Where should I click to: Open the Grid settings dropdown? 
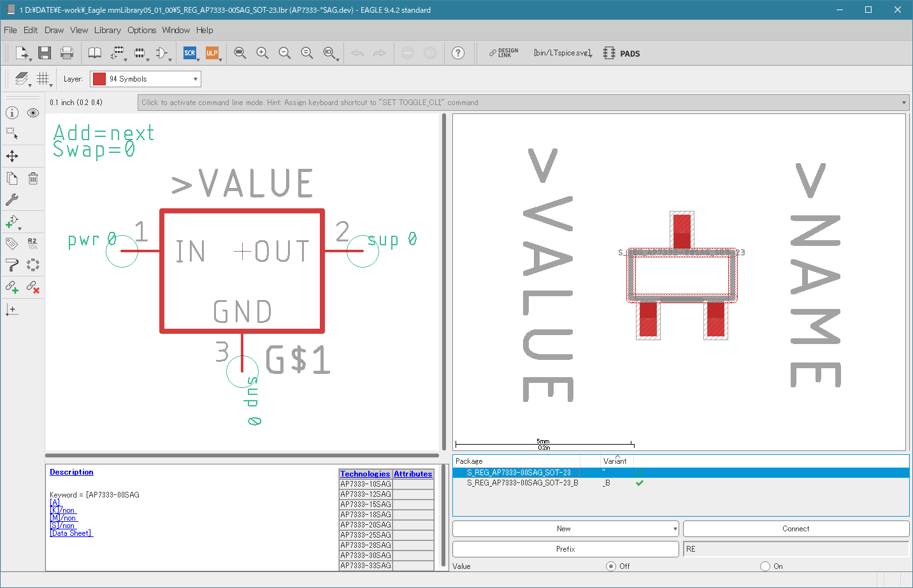coord(44,79)
